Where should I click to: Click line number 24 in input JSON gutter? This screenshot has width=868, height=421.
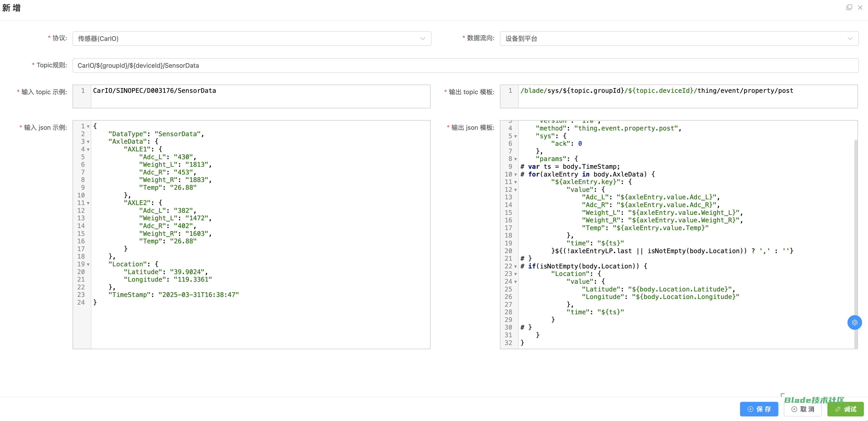tap(81, 302)
